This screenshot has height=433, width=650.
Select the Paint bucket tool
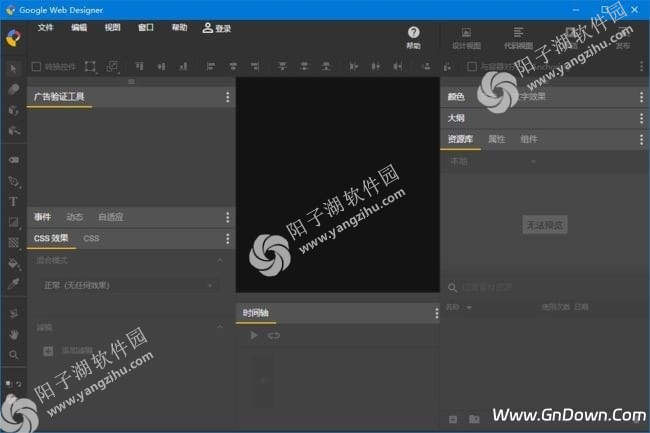click(13, 264)
